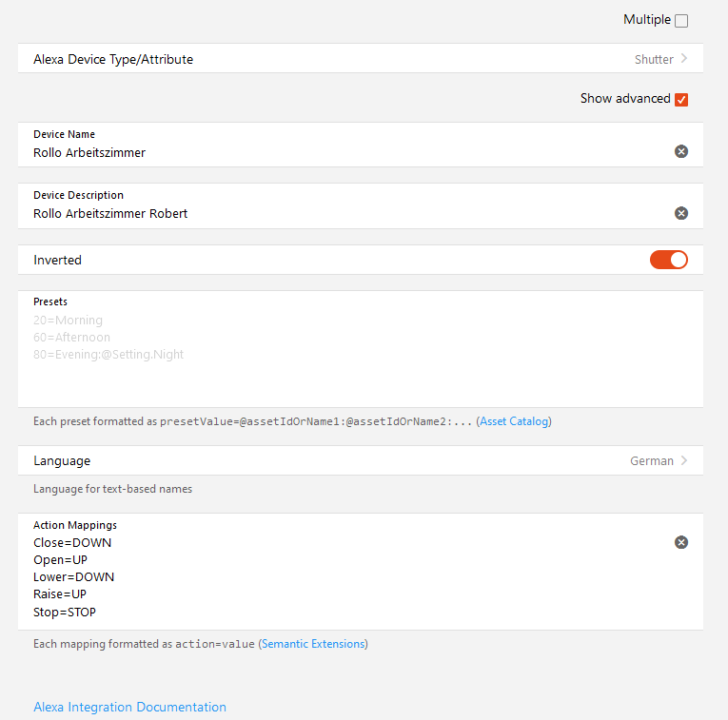Open the Semantic Extensions link
The width and height of the screenshot is (728, 720).
pyautogui.click(x=313, y=644)
